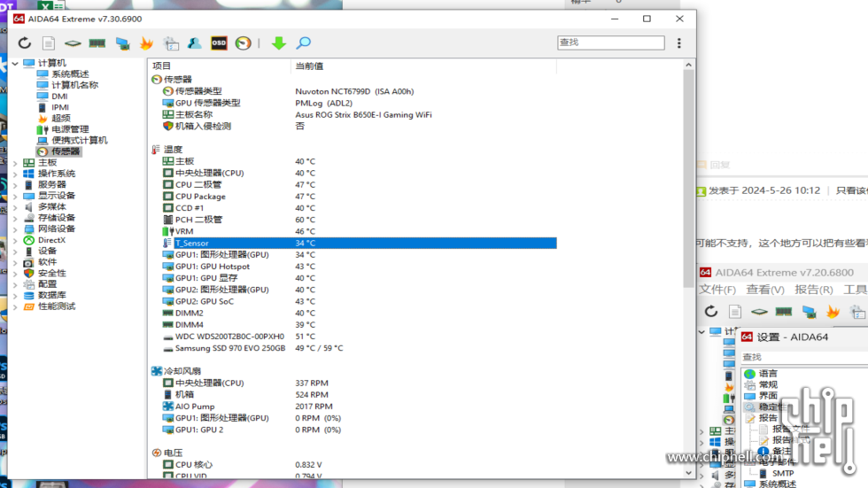Click the Refresh toolbar icon in AIDA64 v7.30
Screen dimensions: 868x488
[x=25, y=43]
